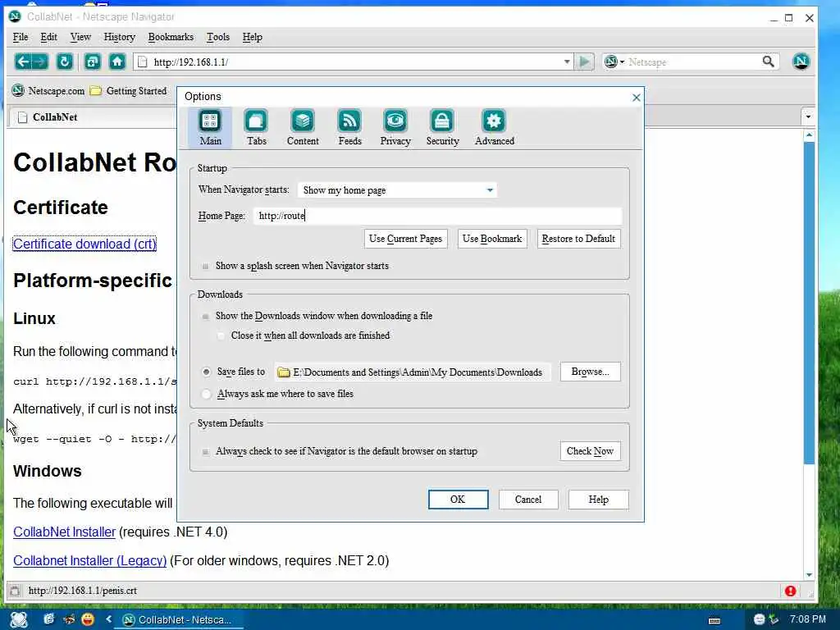
Task: Click the Use Bookmark button
Action: (x=492, y=239)
